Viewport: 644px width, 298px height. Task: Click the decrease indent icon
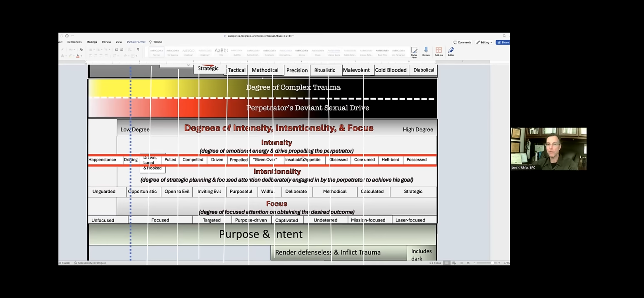coord(116,49)
